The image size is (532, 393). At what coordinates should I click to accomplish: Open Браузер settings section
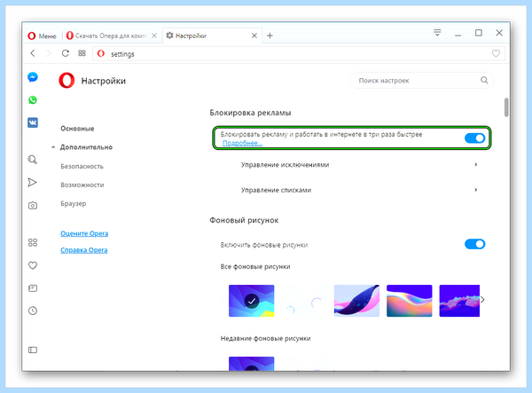point(74,204)
